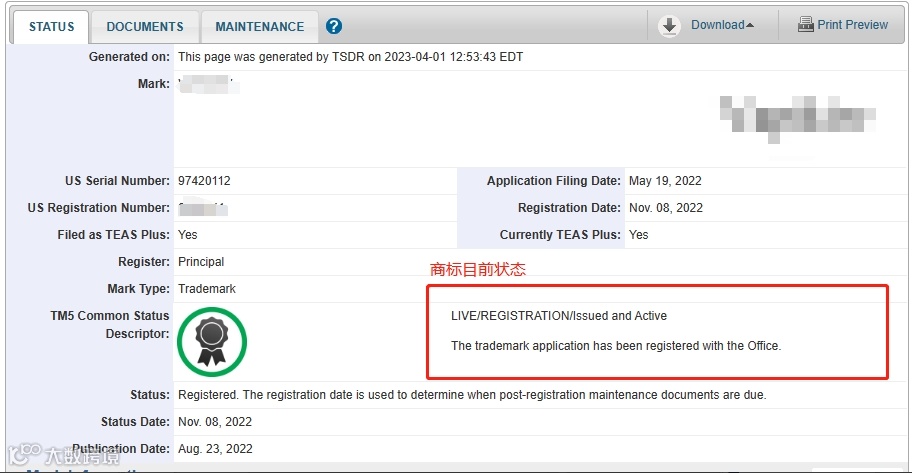Click the Register value Principal
Image resolution: width=912 pixels, height=473 pixels.
[201, 262]
